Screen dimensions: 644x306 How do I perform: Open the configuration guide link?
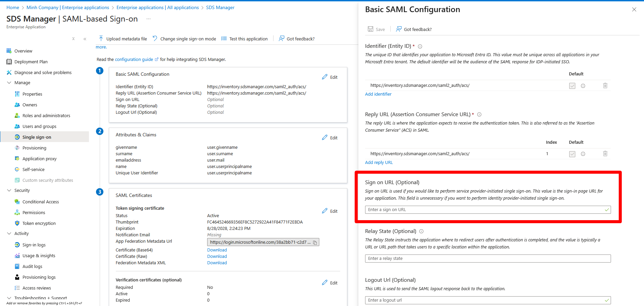[x=134, y=59]
